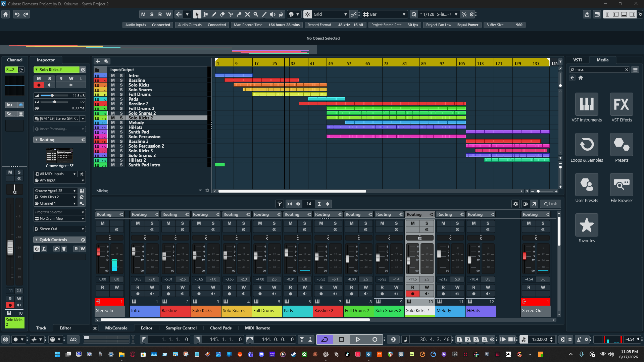Screen dimensions: 644x362
Task: Switch to the MIDI Remote tab
Action: point(257,328)
